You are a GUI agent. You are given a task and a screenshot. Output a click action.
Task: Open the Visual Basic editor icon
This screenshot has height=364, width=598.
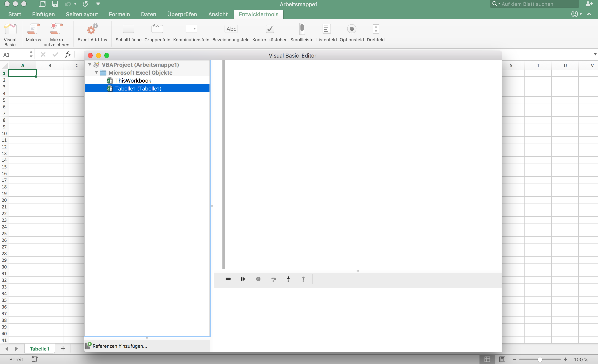coord(10,29)
